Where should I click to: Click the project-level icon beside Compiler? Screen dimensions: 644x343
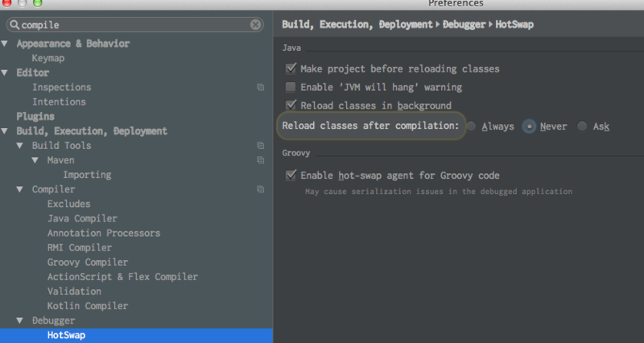point(260,189)
